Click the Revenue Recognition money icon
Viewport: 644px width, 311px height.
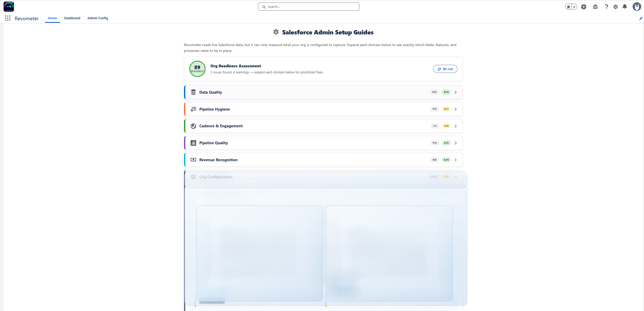tap(193, 160)
